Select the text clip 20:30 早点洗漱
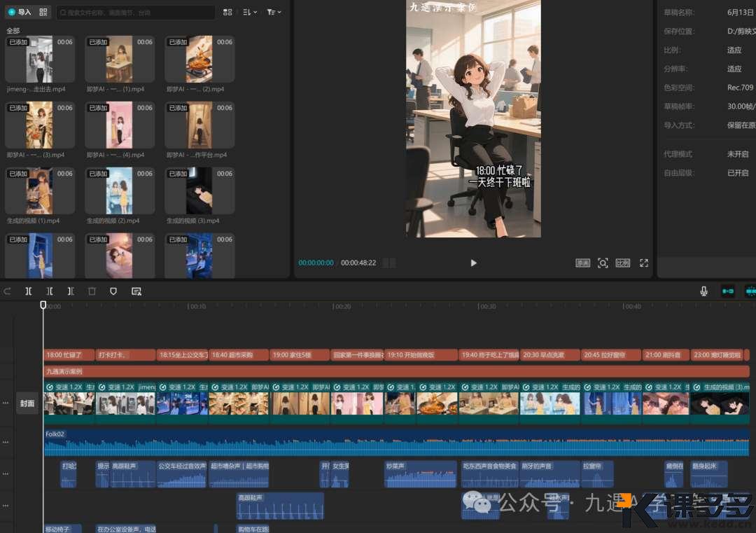Image resolution: width=756 pixels, height=533 pixels. 549,355
